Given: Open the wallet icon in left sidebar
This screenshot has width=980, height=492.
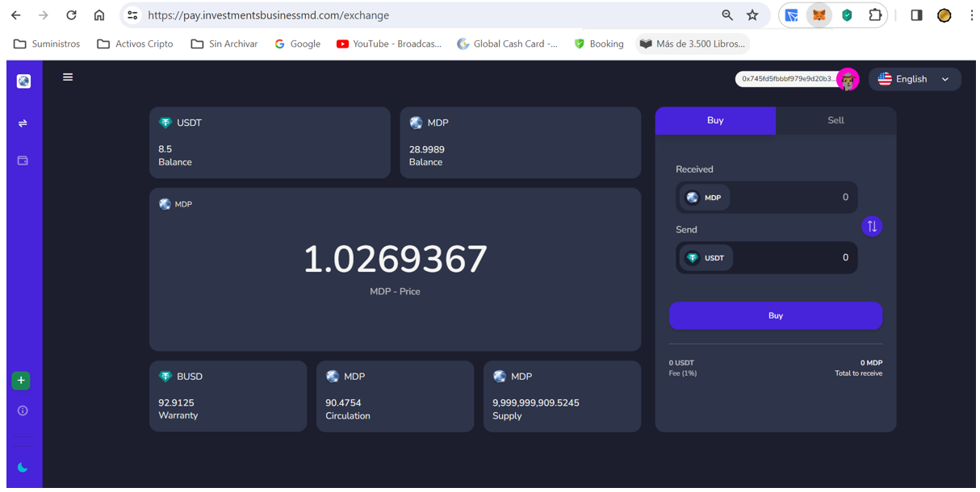Looking at the screenshot, I should coord(23,161).
